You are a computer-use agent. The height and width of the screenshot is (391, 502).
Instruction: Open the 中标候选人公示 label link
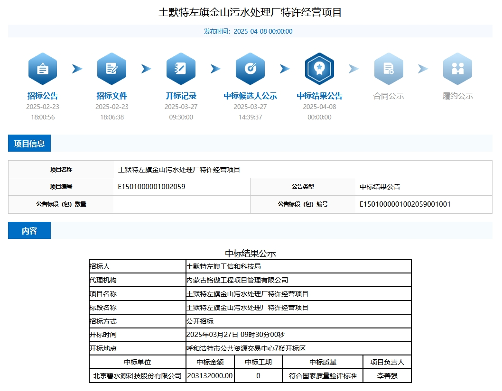point(250,96)
